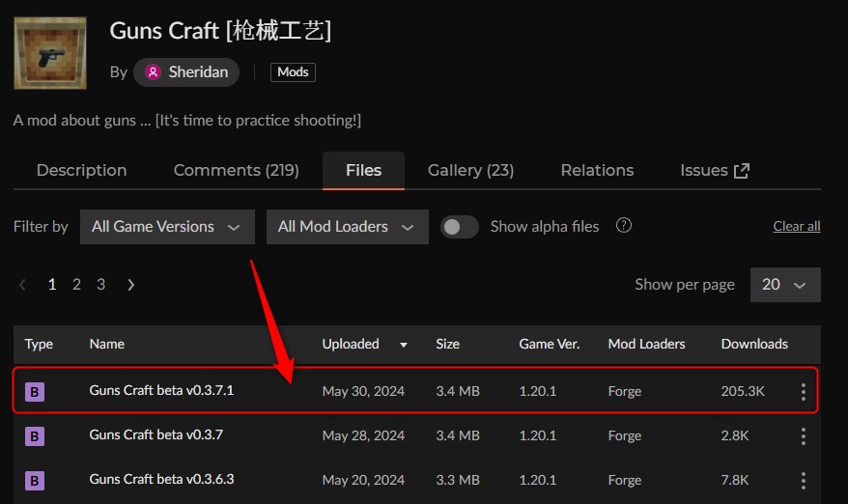The height and width of the screenshot is (504, 848).
Task: Click beta badge for v0.3.7 file
Action: [x=35, y=435]
